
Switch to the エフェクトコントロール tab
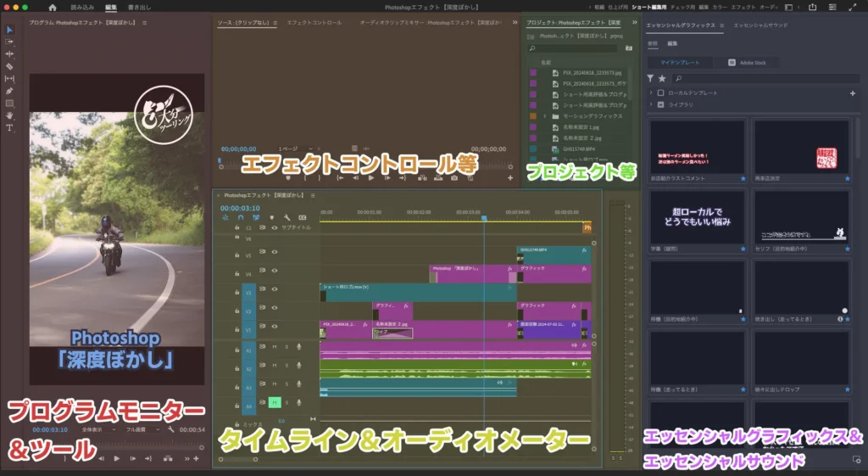coord(314,23)
